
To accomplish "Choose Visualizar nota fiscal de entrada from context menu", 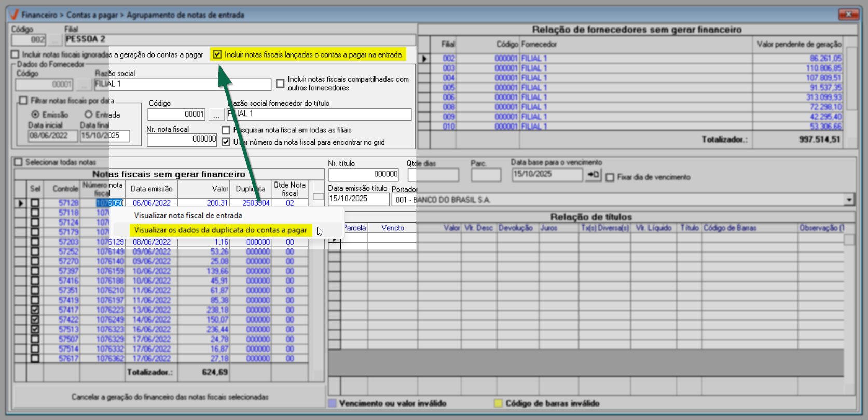I will [188, 216].
